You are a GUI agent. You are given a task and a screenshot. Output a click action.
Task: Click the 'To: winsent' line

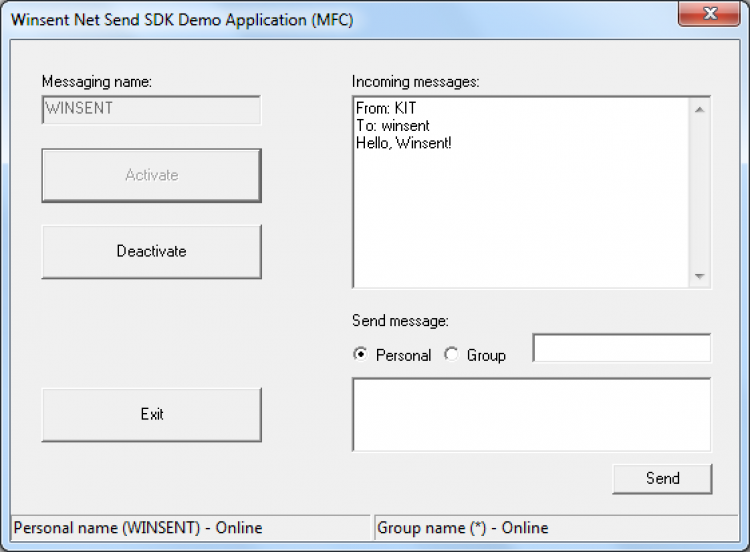[x=393, y=126]
